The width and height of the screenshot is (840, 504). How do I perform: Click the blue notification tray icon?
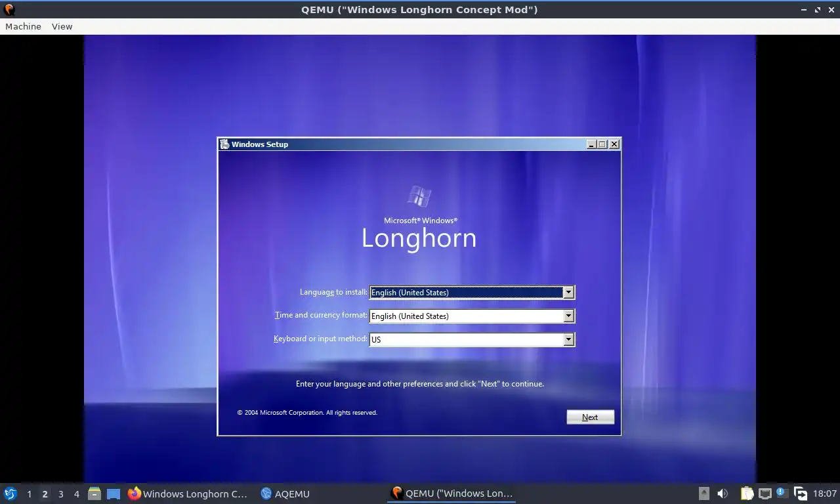pos(782,492)
